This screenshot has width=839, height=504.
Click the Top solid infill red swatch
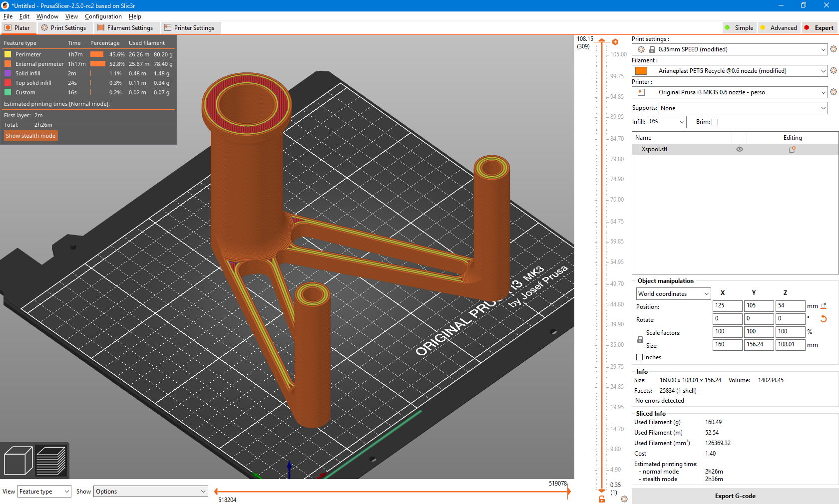click(x=8, y=83)
